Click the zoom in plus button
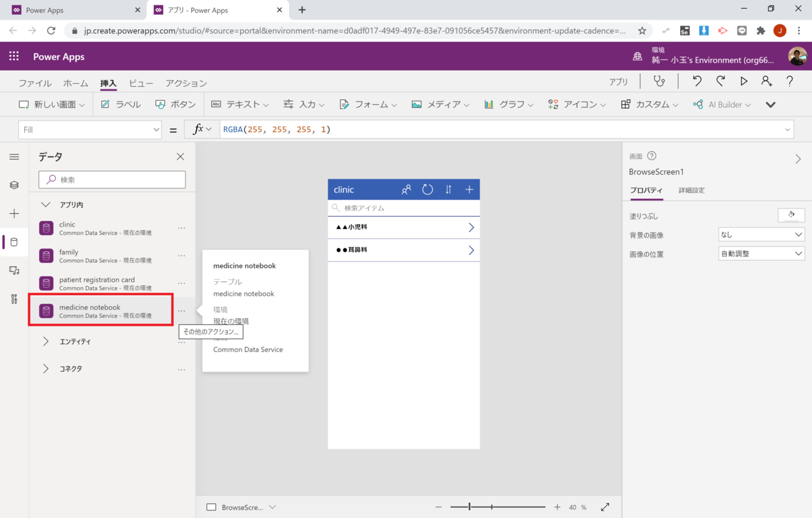This screenshot has height=518, width=812. pyautogui.click(x=558, y=507)
